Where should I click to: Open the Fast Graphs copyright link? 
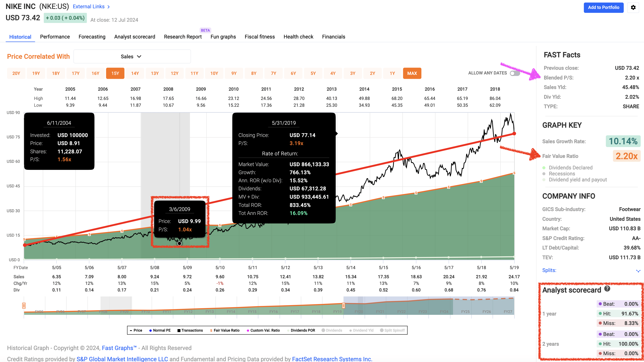(x=119, y=348)
